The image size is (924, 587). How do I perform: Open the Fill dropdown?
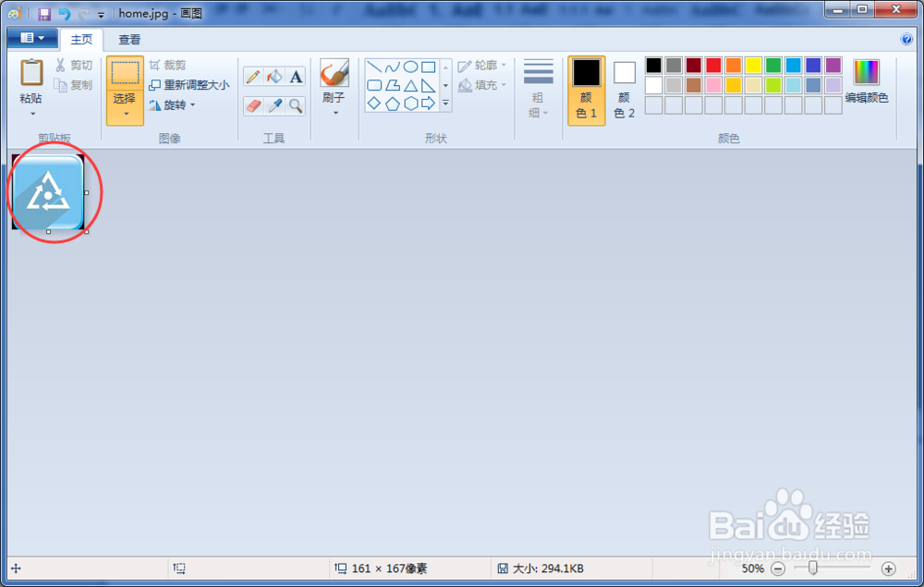pos(482,85)
